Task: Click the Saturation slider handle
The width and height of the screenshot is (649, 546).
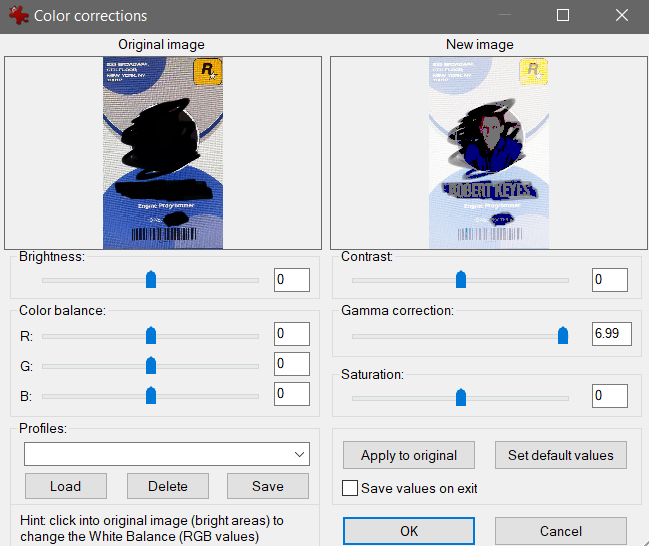Action: 461,397
